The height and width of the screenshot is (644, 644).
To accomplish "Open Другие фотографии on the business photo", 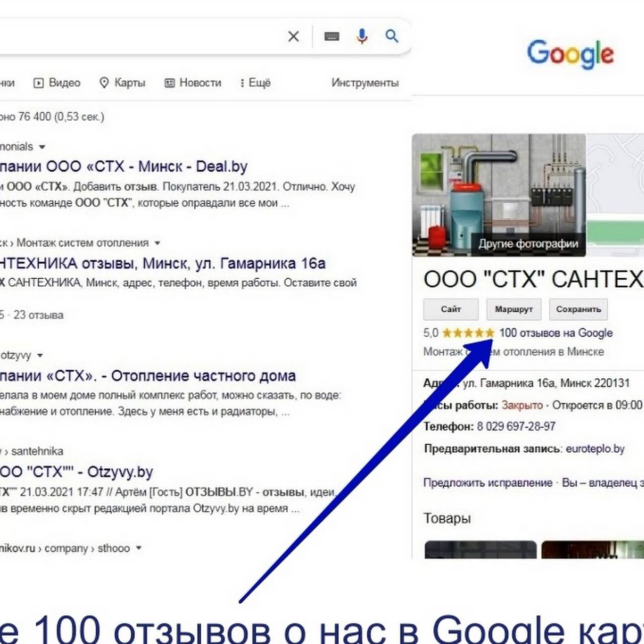I will pyautogui.click(x=528, y=244).
